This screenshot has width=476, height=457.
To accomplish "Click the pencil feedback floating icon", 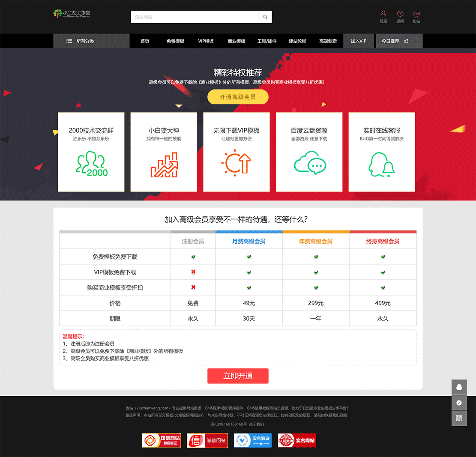I will tap(459, 403).
